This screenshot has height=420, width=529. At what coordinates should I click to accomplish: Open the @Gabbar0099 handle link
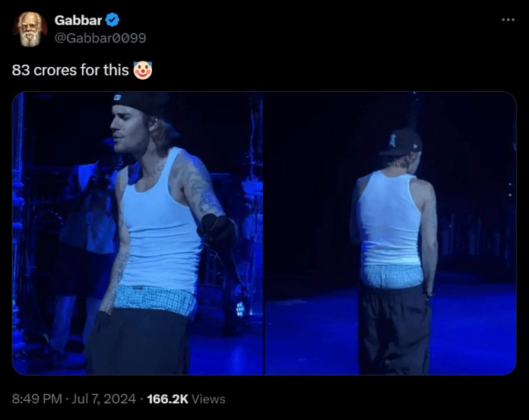point(100,38)
